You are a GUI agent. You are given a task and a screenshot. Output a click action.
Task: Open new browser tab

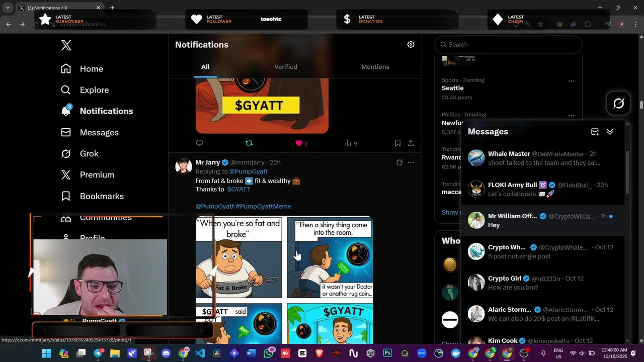112,8
